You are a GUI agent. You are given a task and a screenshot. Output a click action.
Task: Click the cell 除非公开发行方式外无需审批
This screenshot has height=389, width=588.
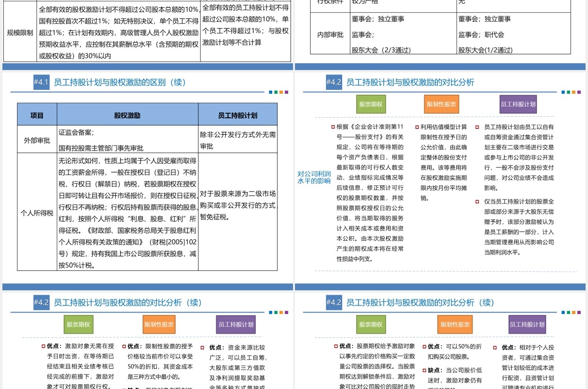[x=238, y=140]
